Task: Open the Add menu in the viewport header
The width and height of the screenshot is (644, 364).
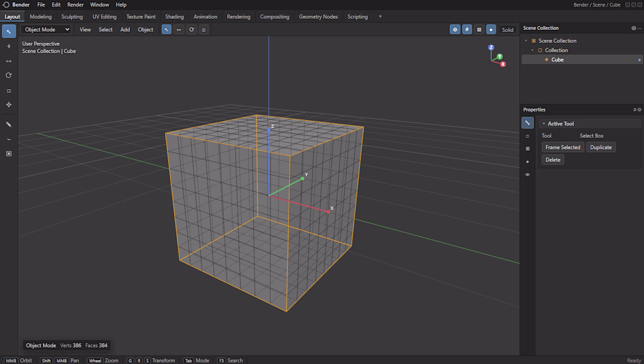Action: point(125,30)
